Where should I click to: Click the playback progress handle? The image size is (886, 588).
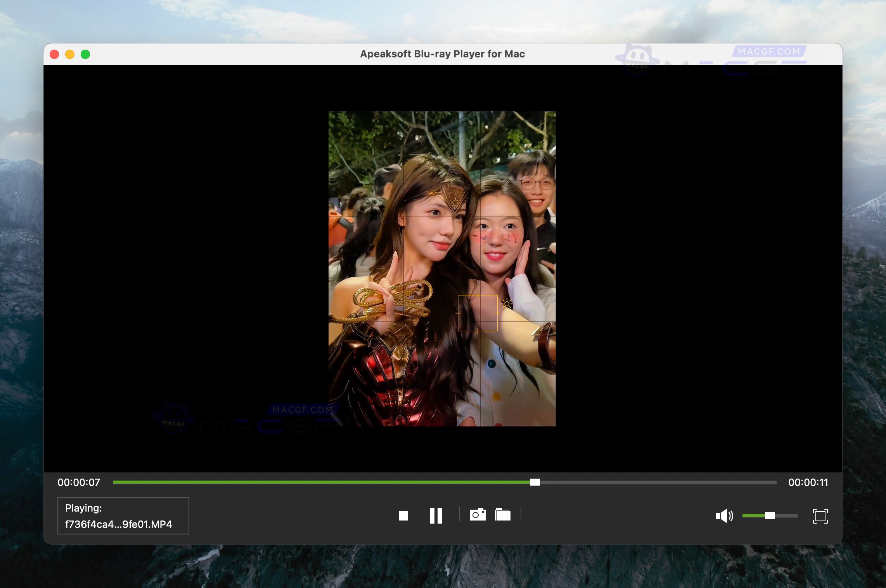pyautogui.click(x=535, y=482)
